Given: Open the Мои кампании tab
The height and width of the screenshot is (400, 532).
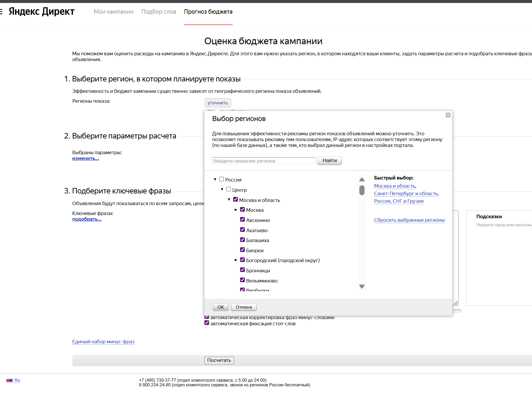Looking at the screenshot, I should coord(114,12).
